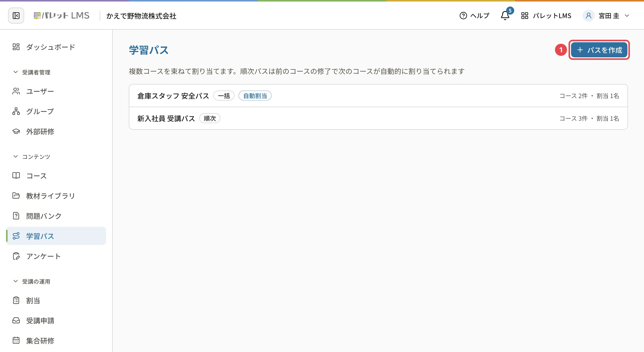
Task: Open 新入社員 受講パス row
Action: click(x=378, y=118)
